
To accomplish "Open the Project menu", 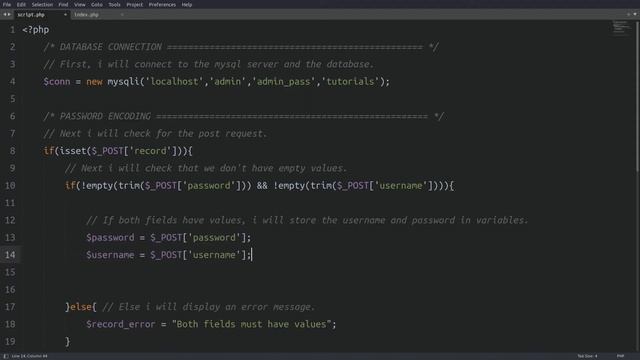I will [x=134, y=4].
